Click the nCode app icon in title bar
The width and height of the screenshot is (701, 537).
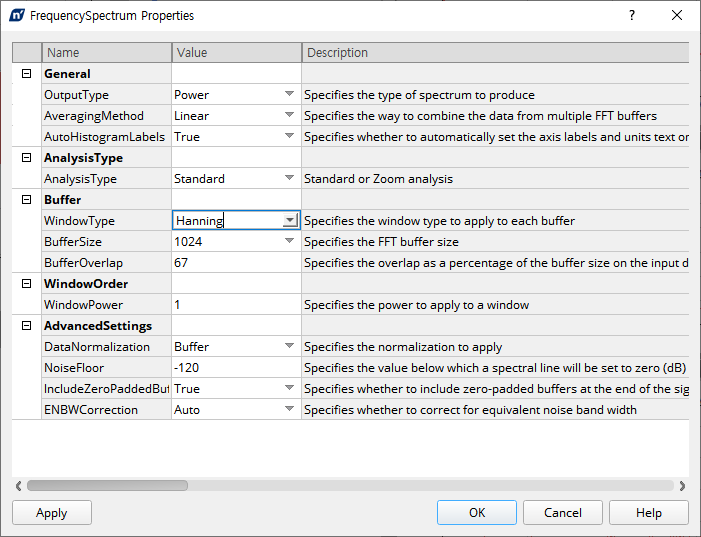click(17, 15)
